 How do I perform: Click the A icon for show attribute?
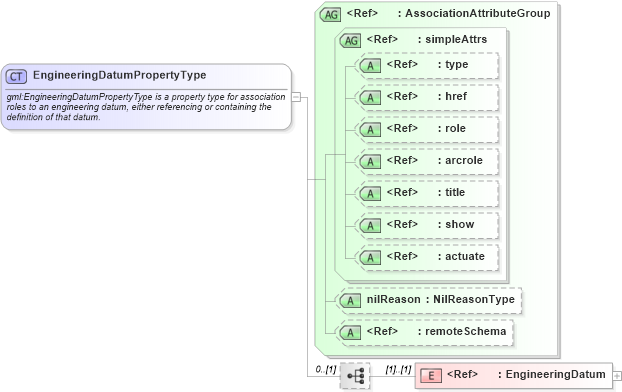coord(370,226)
